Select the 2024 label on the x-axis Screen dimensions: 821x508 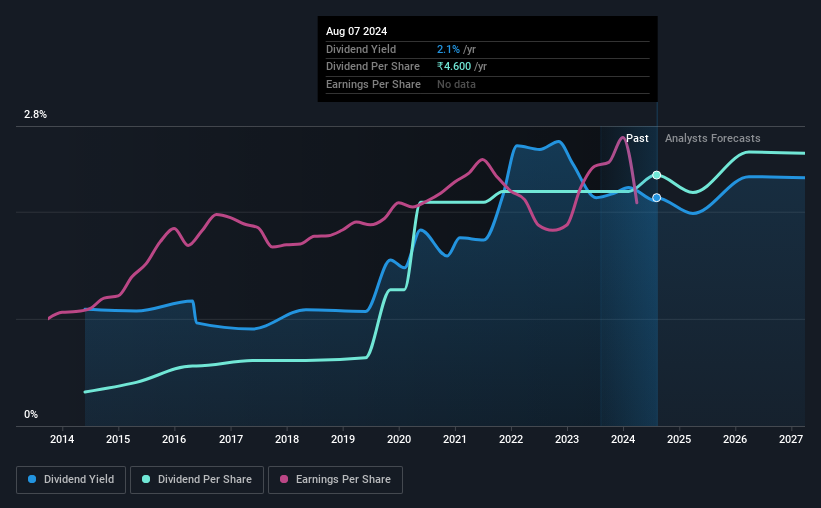tap(623, 439)
